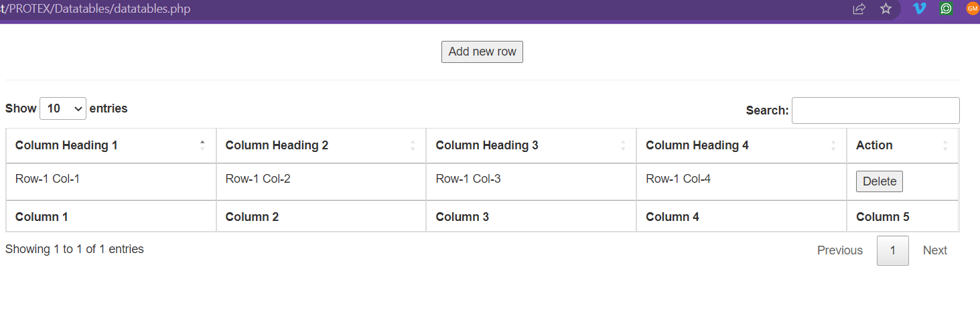Sort by Column Heading 2 arrow icon
The image size is (980, 312).
(x=413, y=145)
